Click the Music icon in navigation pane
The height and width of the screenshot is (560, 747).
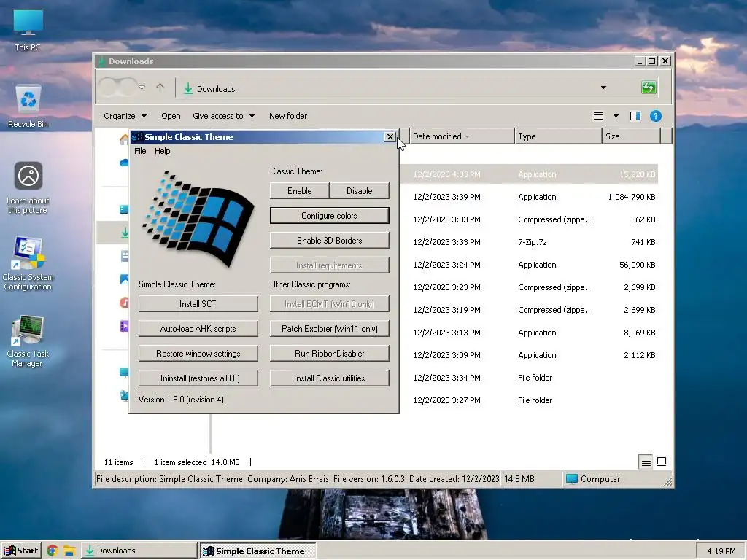click(x=124, y=303)
